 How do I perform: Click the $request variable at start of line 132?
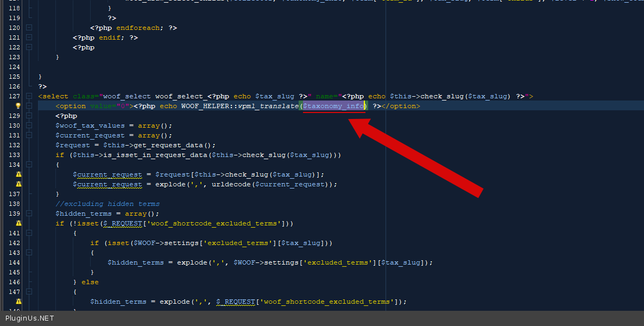(73, 145)
